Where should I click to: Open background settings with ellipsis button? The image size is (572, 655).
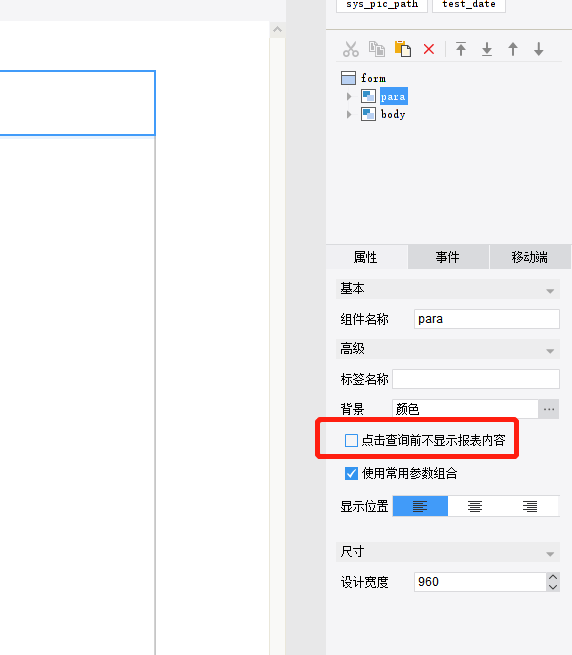549,409
